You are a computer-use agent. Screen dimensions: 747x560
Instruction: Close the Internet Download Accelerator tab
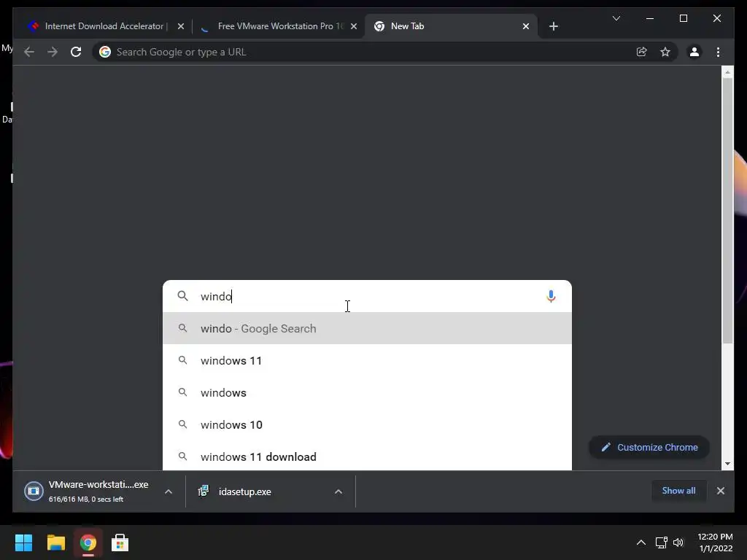pyautogui.click(x=181, y=26)
